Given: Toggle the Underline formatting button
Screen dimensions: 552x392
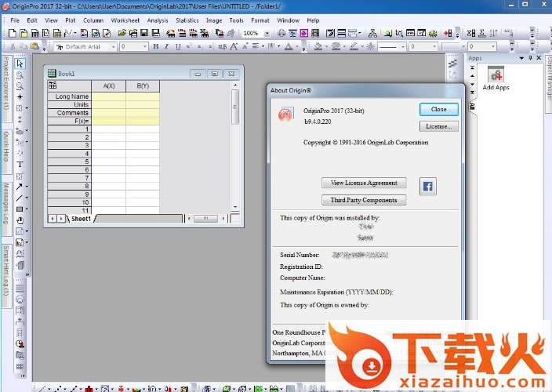Looking at the screenshot, I should (x=177, y=47).
